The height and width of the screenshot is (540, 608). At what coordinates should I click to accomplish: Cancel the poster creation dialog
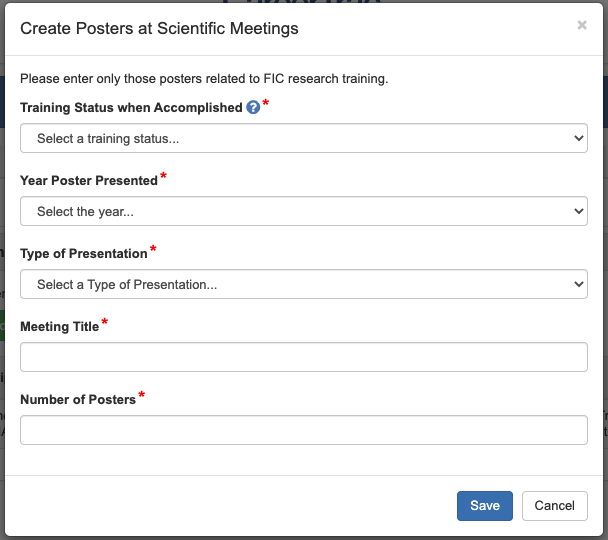[x=554, y=506]
